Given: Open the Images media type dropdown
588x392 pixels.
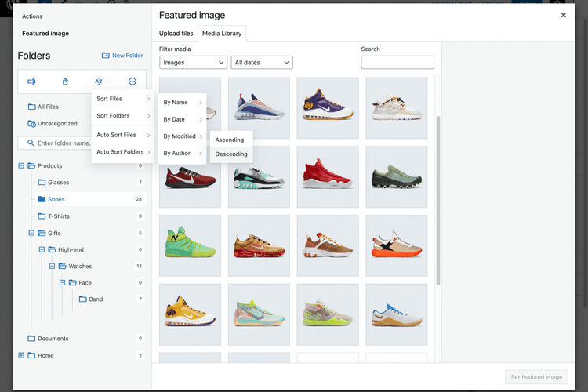Looking at the screenshot, I should 194,62.
